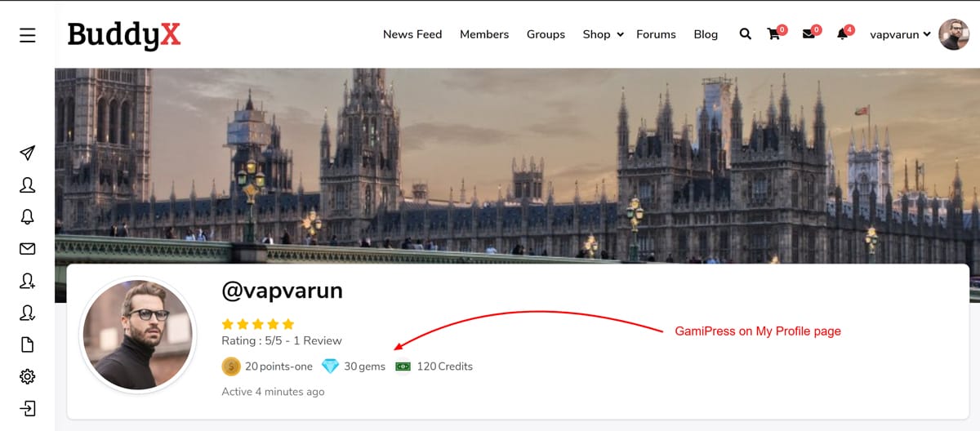
Task: Go to News Feed menu item
Action: 412,34
